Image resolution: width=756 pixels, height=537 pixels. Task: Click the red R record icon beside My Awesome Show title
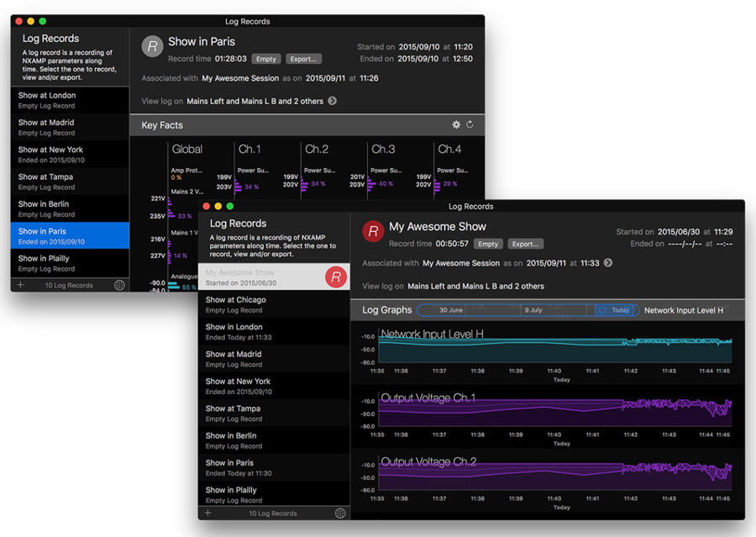[373, 231]
